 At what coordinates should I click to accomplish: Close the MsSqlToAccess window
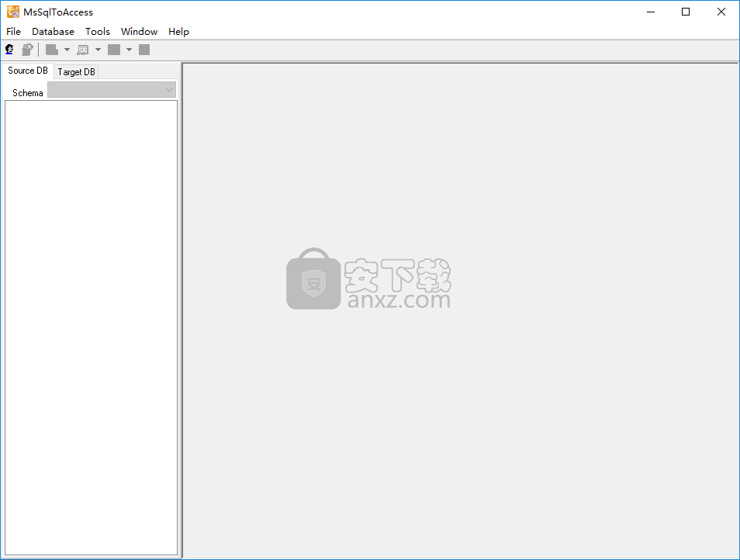pos(721,12)
